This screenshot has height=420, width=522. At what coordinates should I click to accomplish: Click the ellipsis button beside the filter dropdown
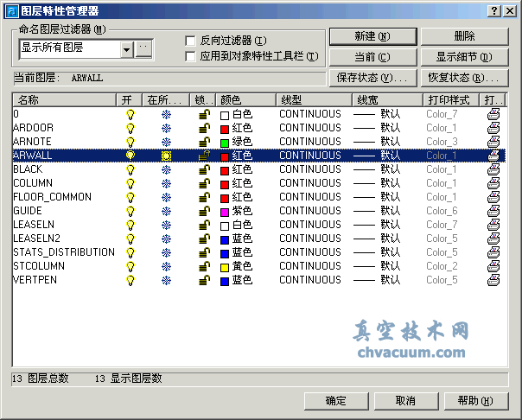click(144, 49)
